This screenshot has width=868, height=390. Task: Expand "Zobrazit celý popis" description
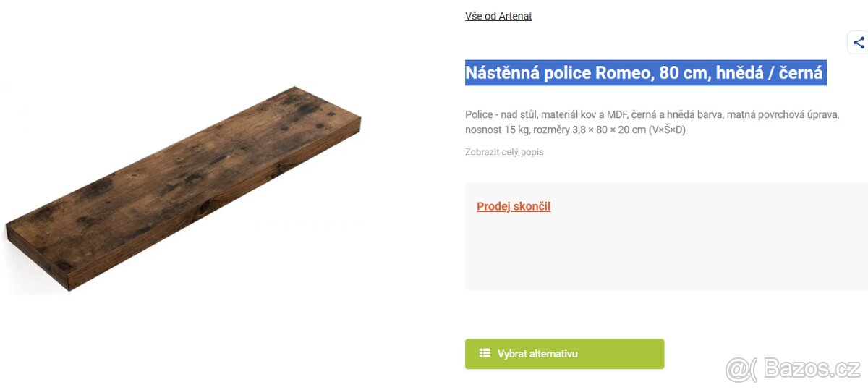click(x=504, y=152)
